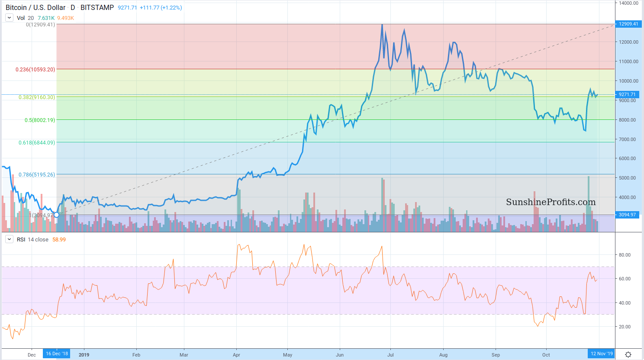Collapse the RSI indicator legend arrow
644x360 pixels.
[9, 239]
